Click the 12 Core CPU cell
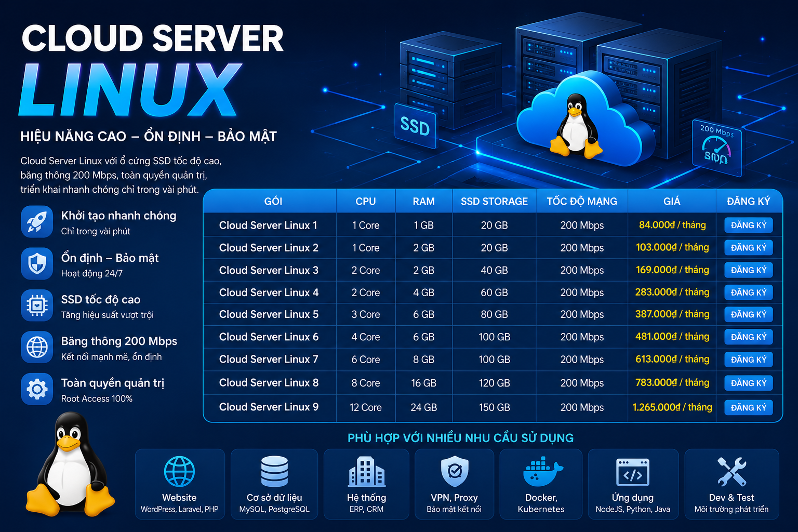 pyautogui.click(x=366, y=407)
